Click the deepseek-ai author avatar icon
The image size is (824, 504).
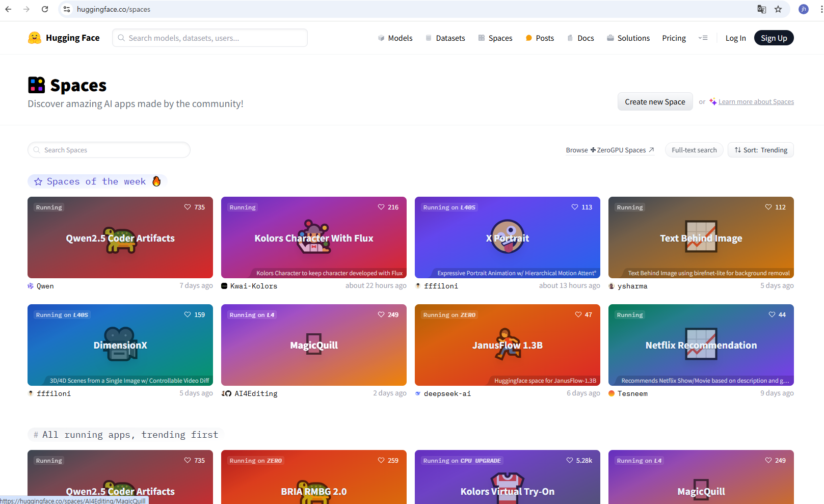[x=418, y=393]
